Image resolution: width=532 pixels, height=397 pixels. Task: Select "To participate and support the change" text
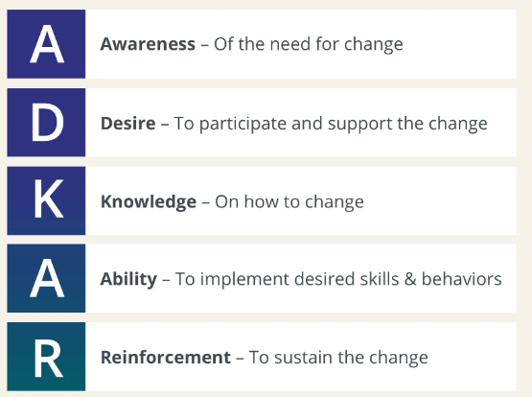(331, 124)
